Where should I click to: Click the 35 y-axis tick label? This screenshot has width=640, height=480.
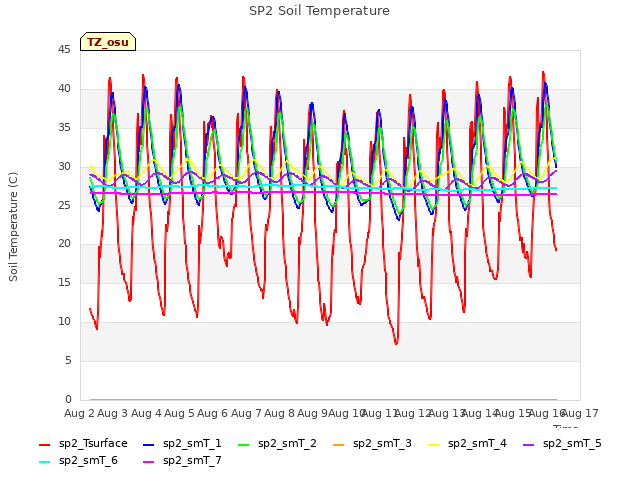tap(64, 128)
